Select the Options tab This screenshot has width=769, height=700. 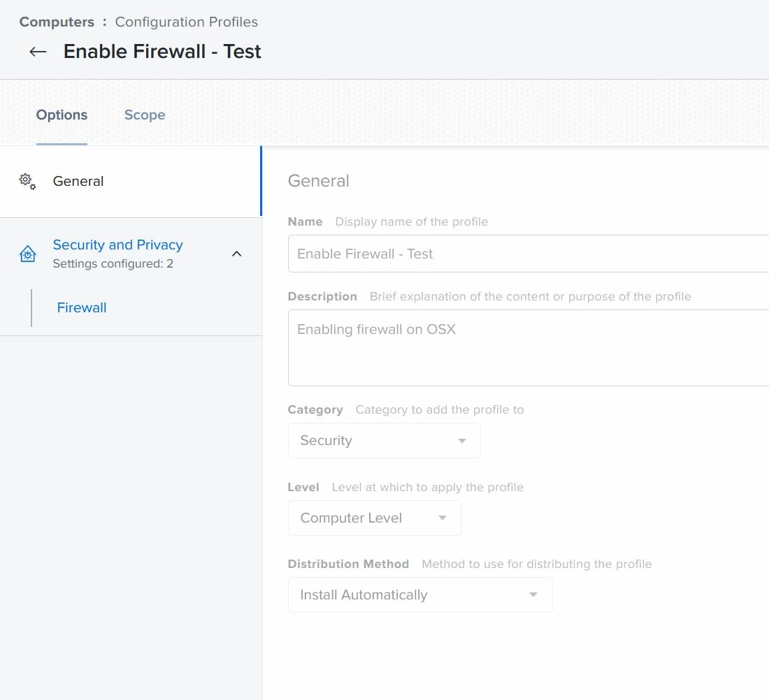[x=62, y=115]
